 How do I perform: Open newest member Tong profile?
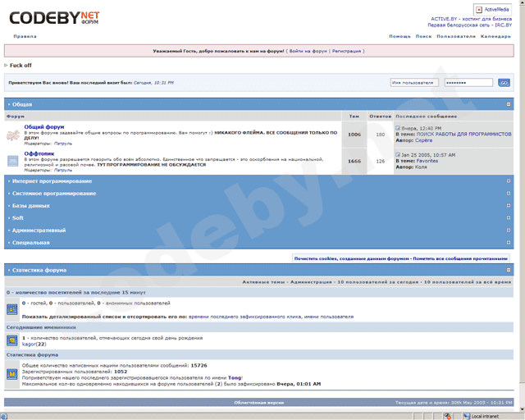tap(235, 378)
